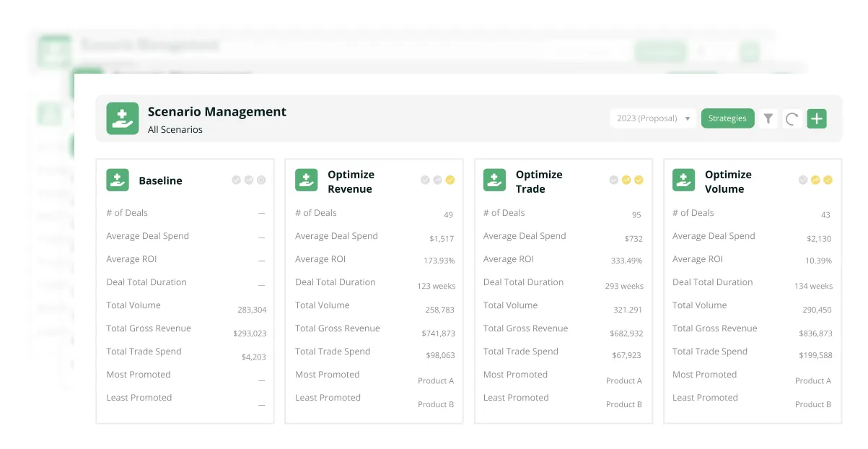868x449 pixels.
Task: Click gray checkmark status on Optimize Volume card
Action: pyautogui.click(x=803, y=180)
